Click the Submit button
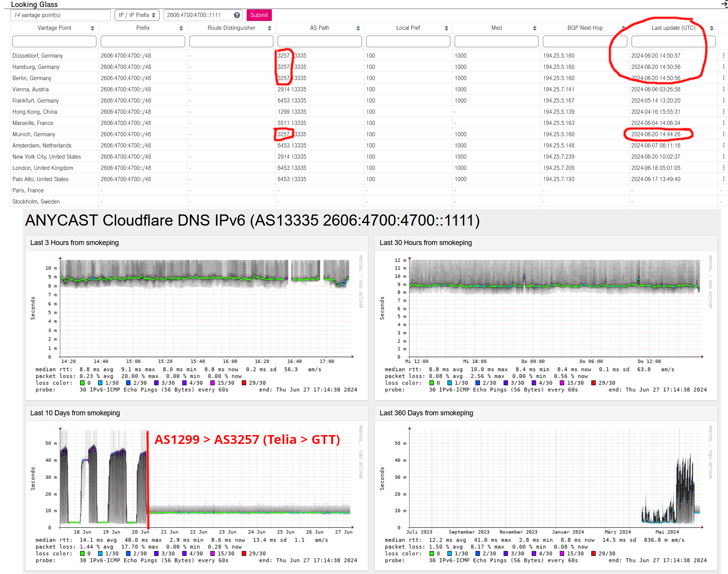This screenshot has width=728, height=574. [259, 15]
